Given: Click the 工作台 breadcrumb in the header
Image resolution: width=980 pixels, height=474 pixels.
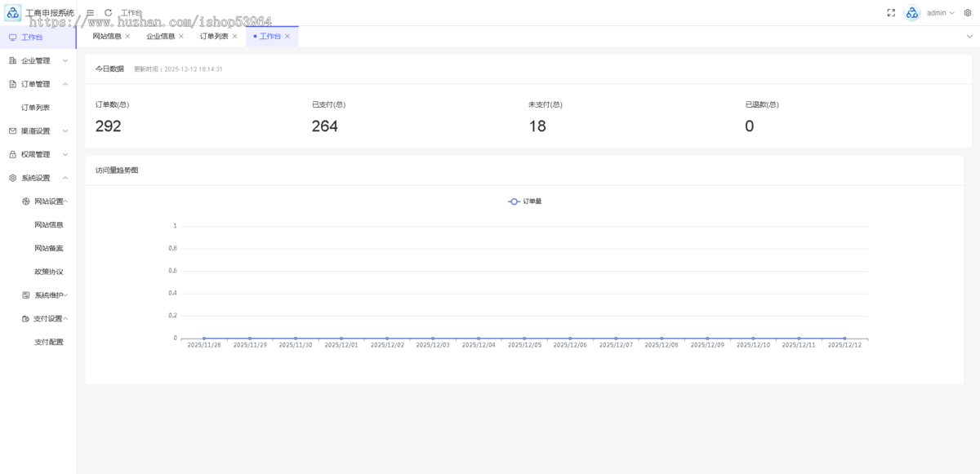Looking at the screenshot, I should point(131,13).
